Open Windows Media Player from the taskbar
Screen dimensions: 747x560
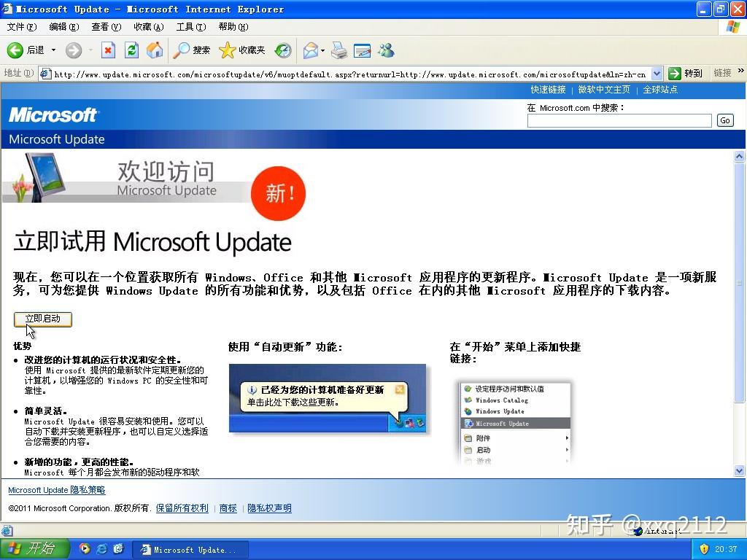pyautogui.click(x=85, y=550)
